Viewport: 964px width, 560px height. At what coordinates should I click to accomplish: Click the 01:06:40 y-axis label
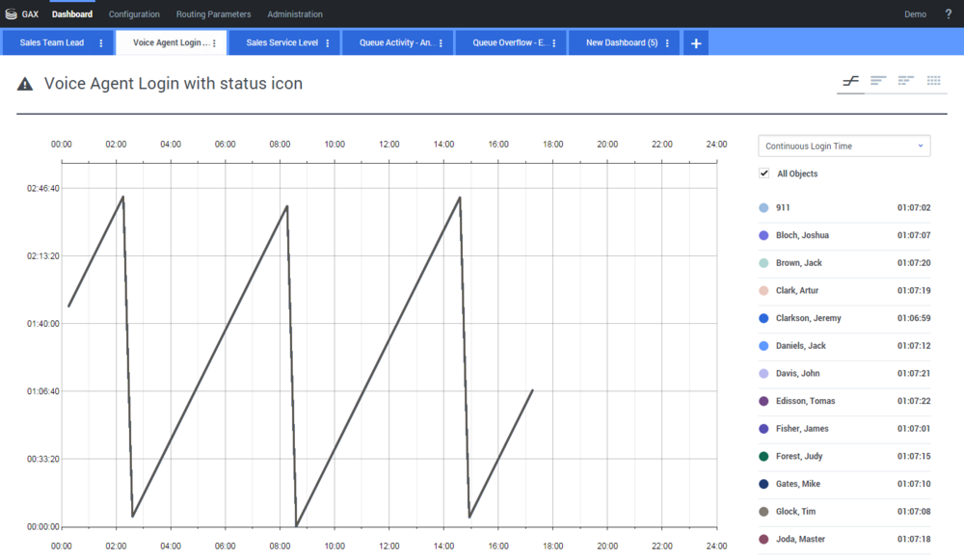click(43, 391)
